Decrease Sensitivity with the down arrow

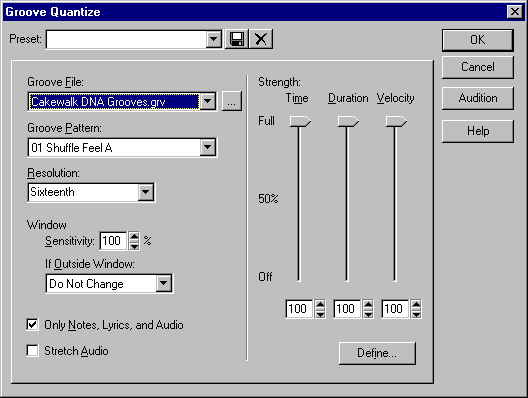[134, 245]
